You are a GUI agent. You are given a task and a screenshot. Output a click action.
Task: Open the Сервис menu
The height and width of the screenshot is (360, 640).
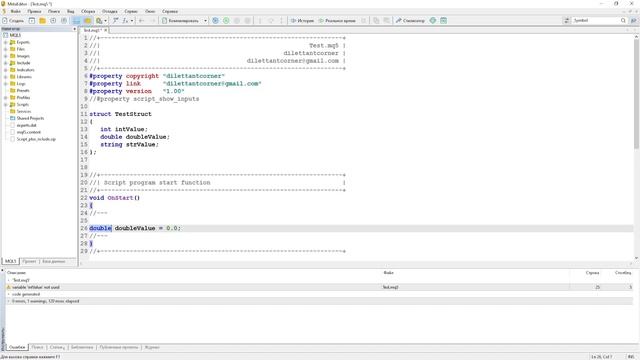131,11
